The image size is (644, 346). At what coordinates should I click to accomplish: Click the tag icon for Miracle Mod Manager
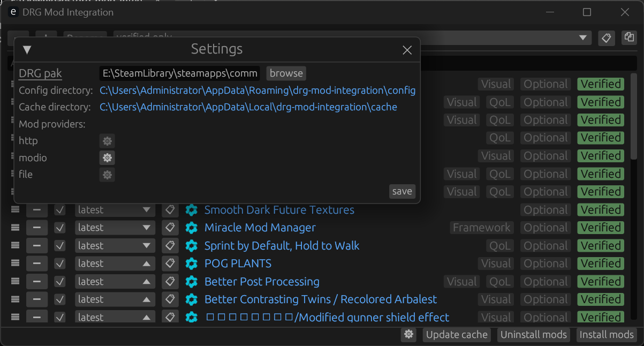point(170,228)
